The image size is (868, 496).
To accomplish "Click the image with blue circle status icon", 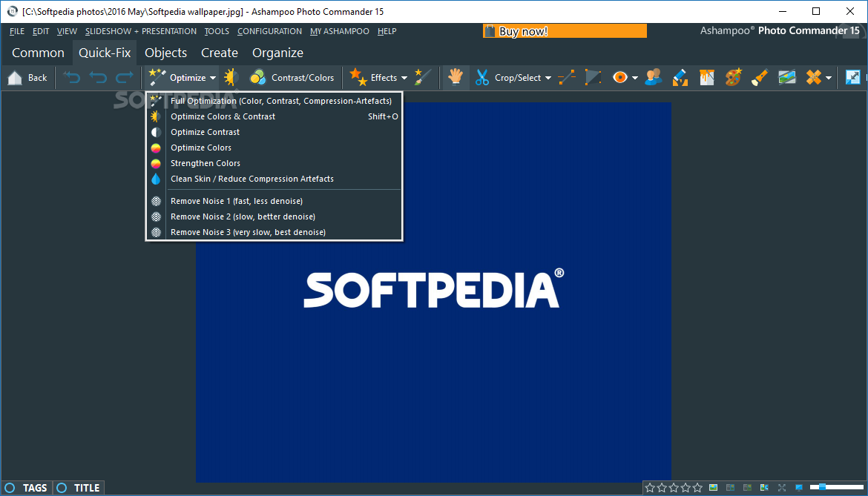I will pyautogui.click(x=764, y=488).
